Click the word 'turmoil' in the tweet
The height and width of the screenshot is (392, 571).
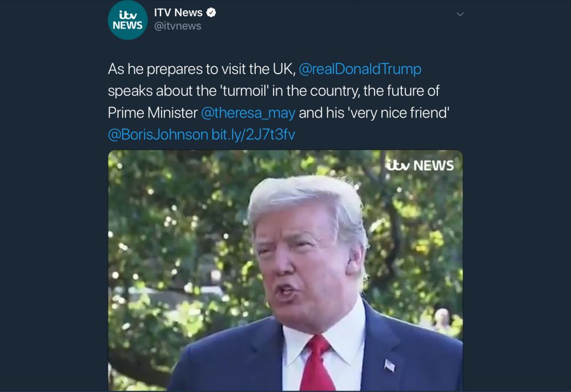[244, 91]
